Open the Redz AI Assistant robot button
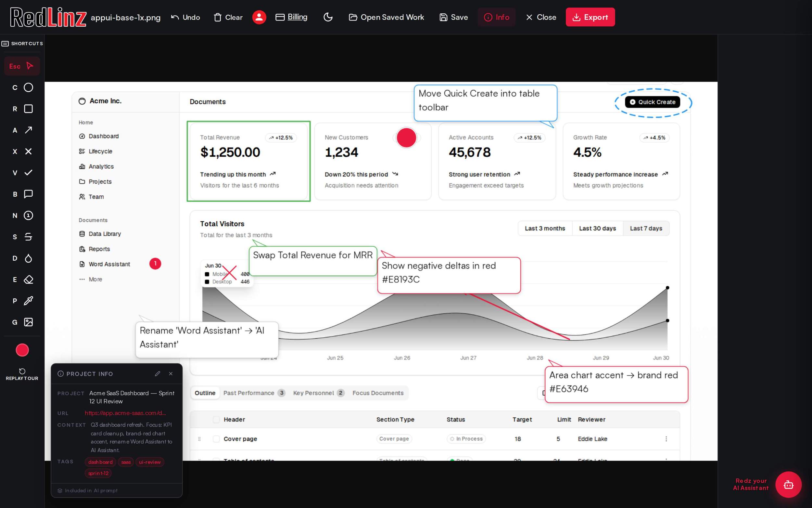Screen dimensions: 812x508 [788, 484]
